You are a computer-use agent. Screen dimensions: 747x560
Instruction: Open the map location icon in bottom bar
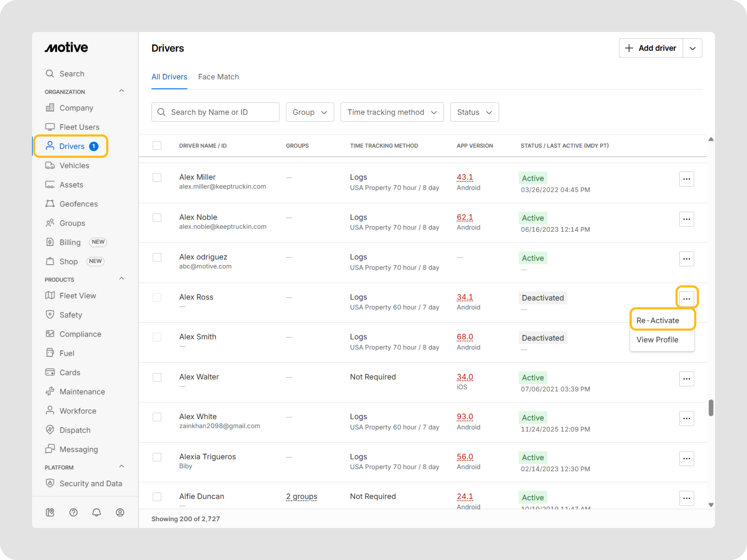tap(50, 513)
